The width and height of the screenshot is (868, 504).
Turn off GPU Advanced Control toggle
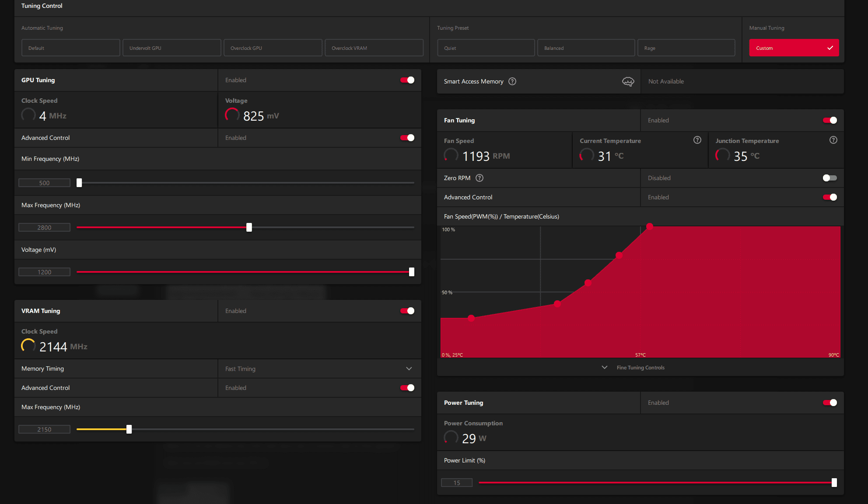[x=407, y=138]
